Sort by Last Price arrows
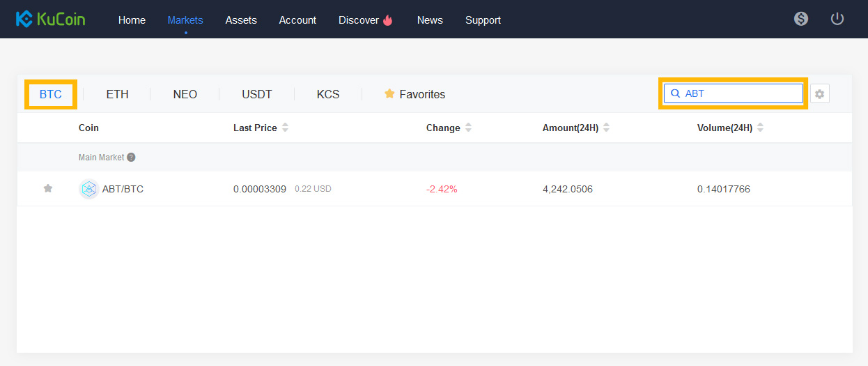The width and height of the screenshot is (868, 366). click(285, 128)
